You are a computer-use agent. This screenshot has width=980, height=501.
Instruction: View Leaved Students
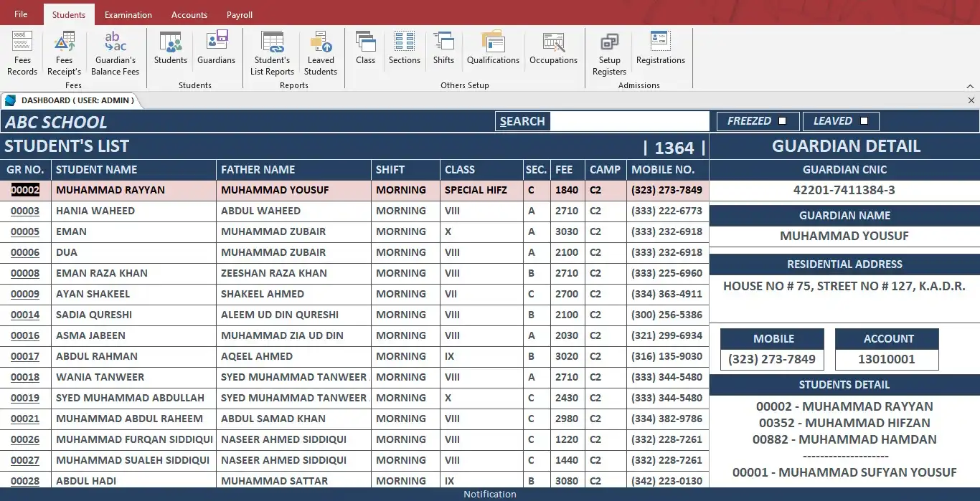tap(321, 50)
